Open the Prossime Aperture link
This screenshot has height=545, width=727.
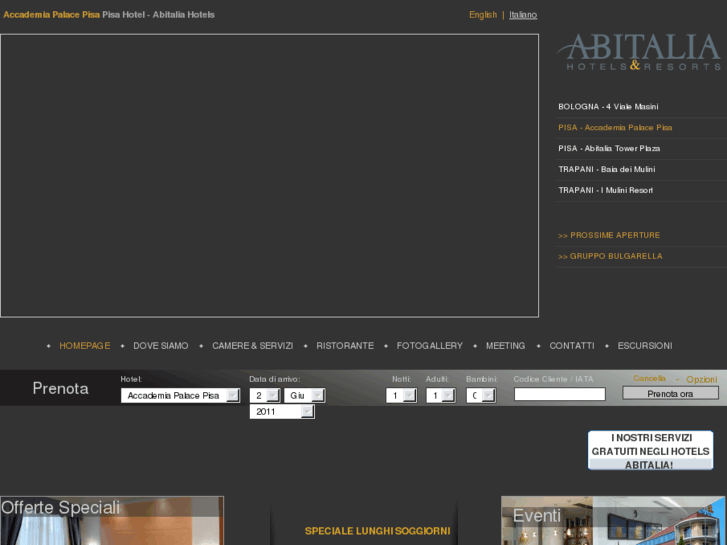pyautogui.click(x=609, y=235)
